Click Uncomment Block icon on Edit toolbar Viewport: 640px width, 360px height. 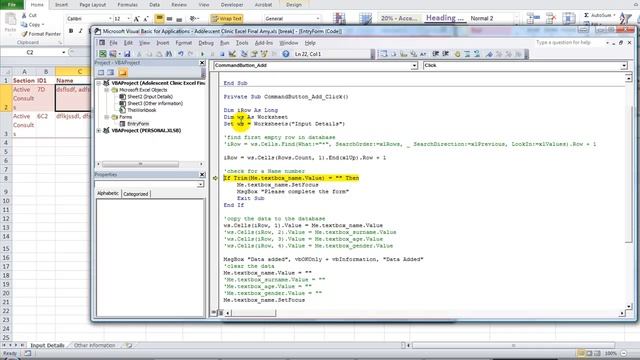pos(477,54)
